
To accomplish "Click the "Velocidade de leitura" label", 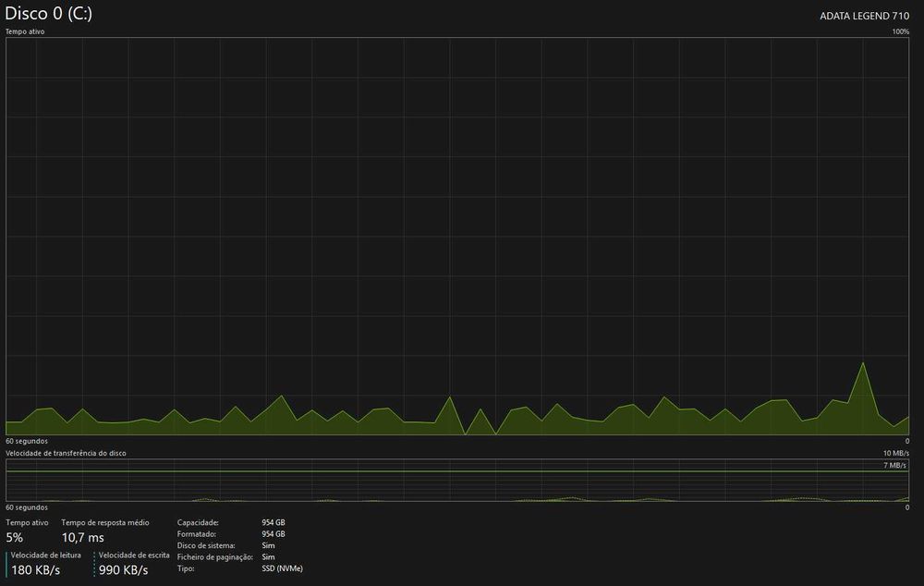I will point(46,555).
